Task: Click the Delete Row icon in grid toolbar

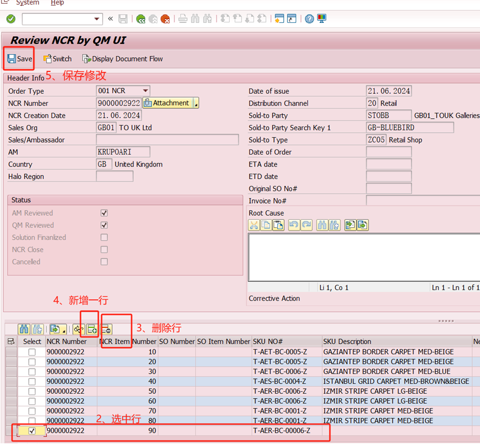Action: 106,329
